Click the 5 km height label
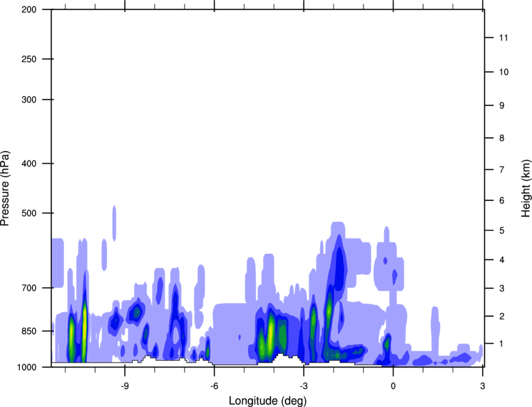 pyautogui.click(x=501, y=230)
